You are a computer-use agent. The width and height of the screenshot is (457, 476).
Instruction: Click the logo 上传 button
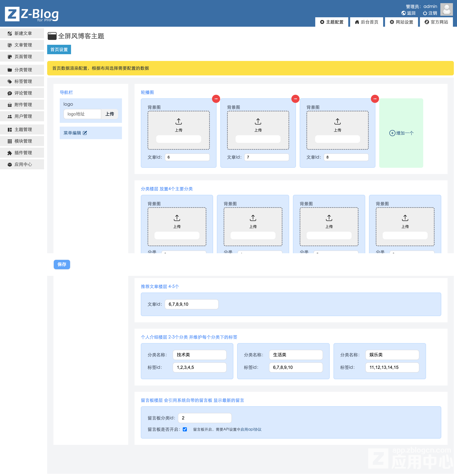pyautogui.click(x=110, y=114)
